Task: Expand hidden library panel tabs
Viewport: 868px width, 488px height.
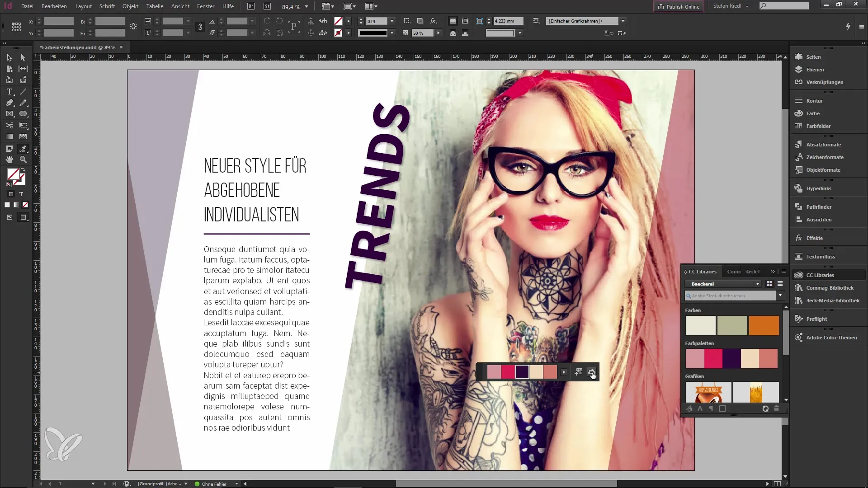Action: pyautogui.click(x=773, y=272)
